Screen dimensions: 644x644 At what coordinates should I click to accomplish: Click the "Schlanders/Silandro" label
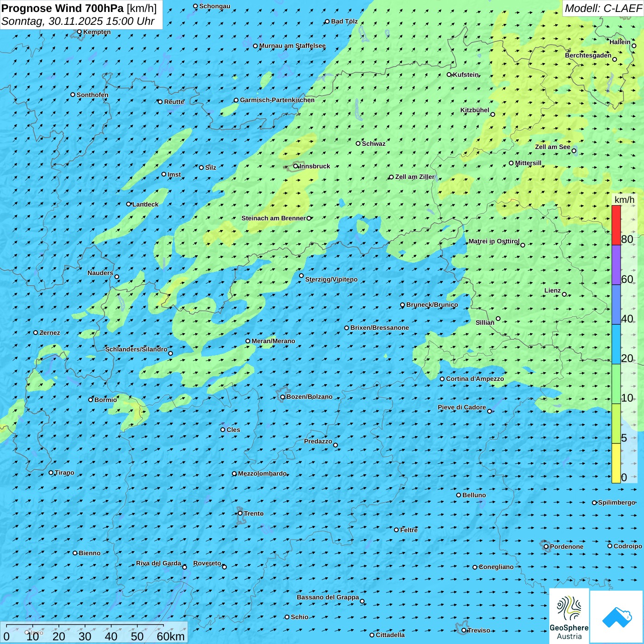(x=136, y=349)
